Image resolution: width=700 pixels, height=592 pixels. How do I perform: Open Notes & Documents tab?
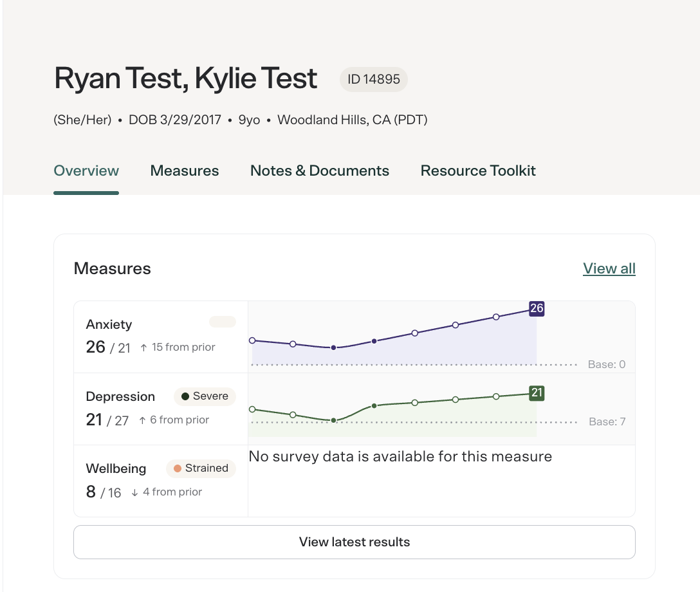320,171
